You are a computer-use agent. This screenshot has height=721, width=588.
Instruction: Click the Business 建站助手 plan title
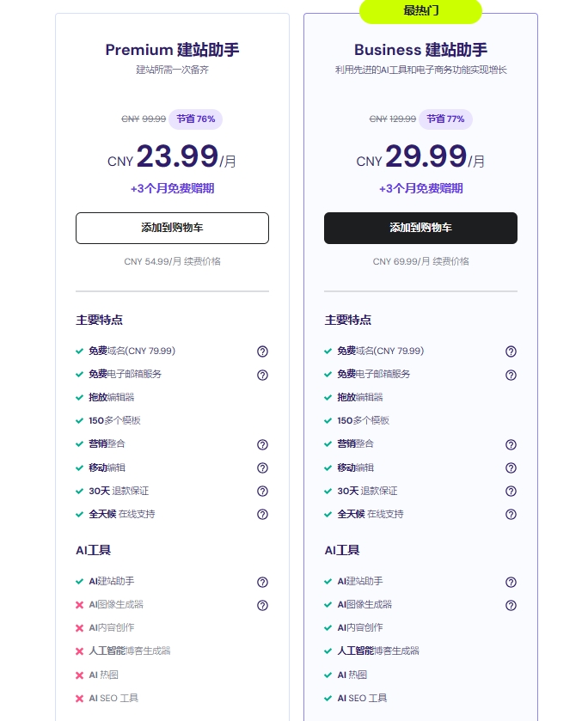click(420, 50)
